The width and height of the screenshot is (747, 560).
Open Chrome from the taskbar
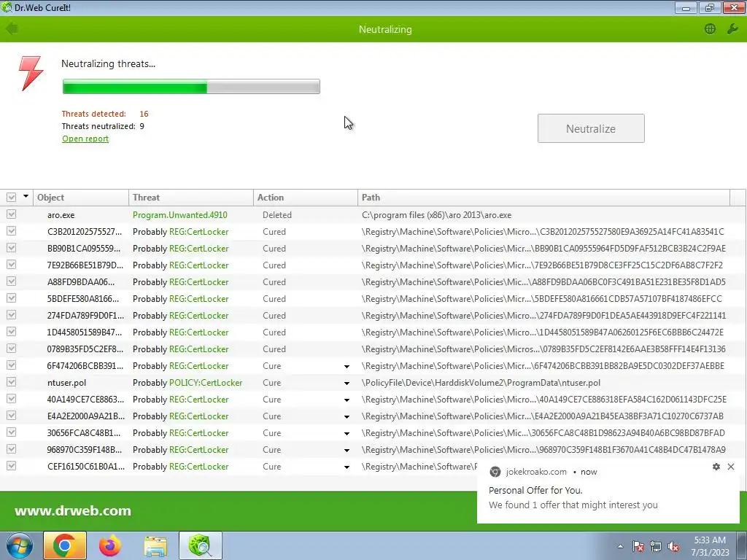(65, 545)
